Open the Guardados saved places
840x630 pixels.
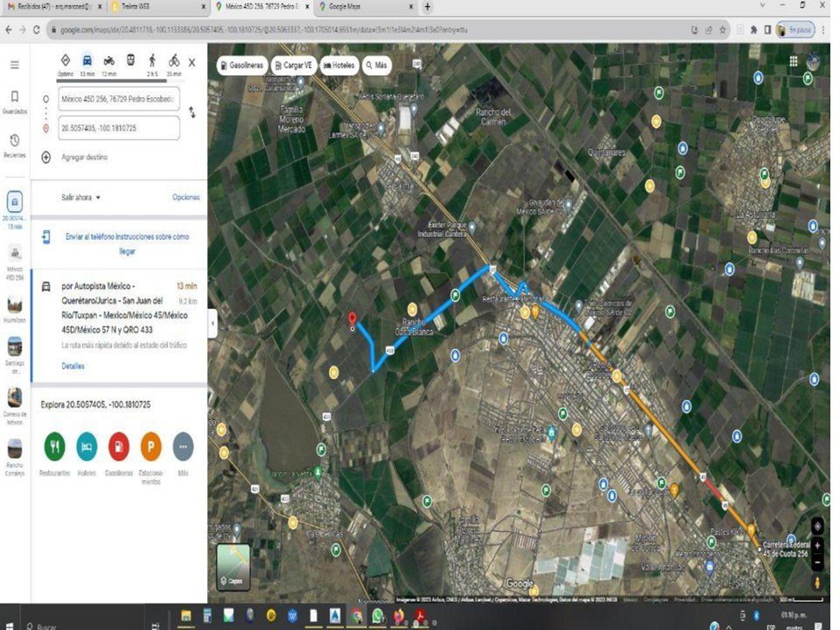tap(15, 101)
